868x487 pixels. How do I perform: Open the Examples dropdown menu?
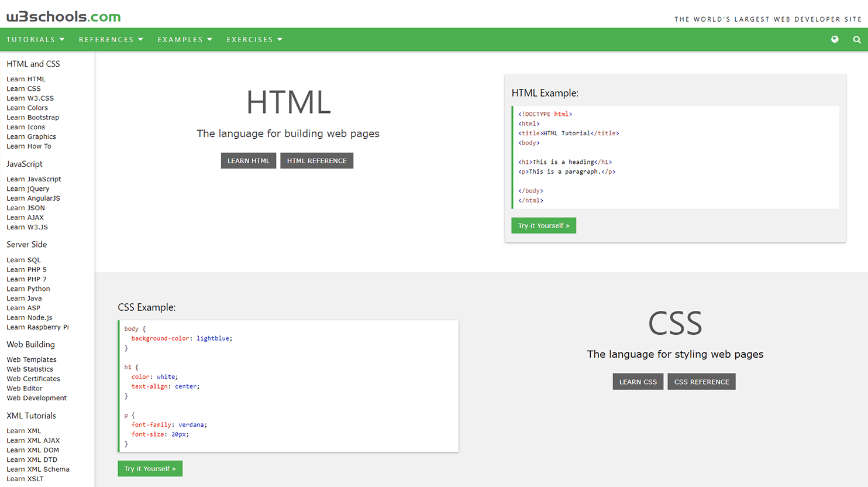[185, 40]
